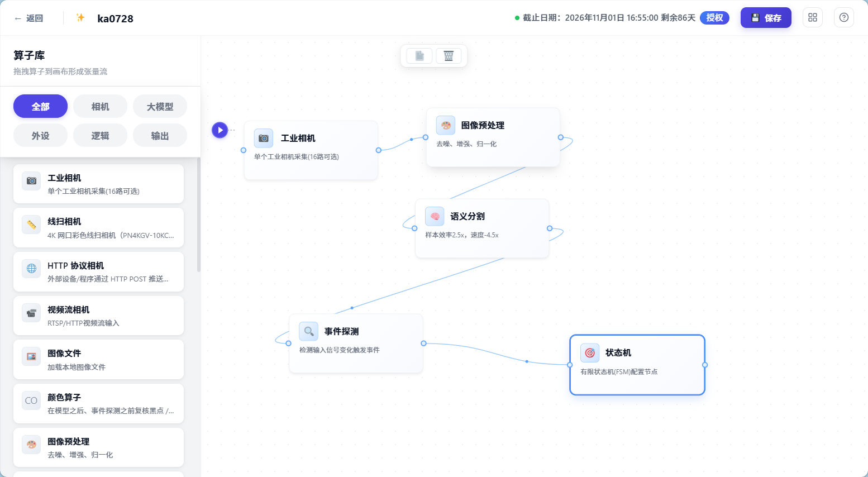Select the 事件探测 node title
The height and width of the screenshot is (477, 868).
[x=342, y=332]
